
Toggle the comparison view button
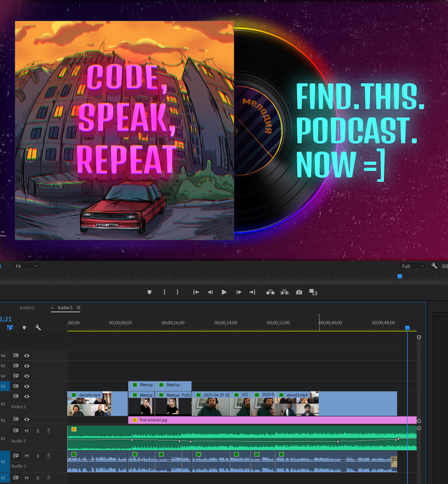(x=313, y=292)
